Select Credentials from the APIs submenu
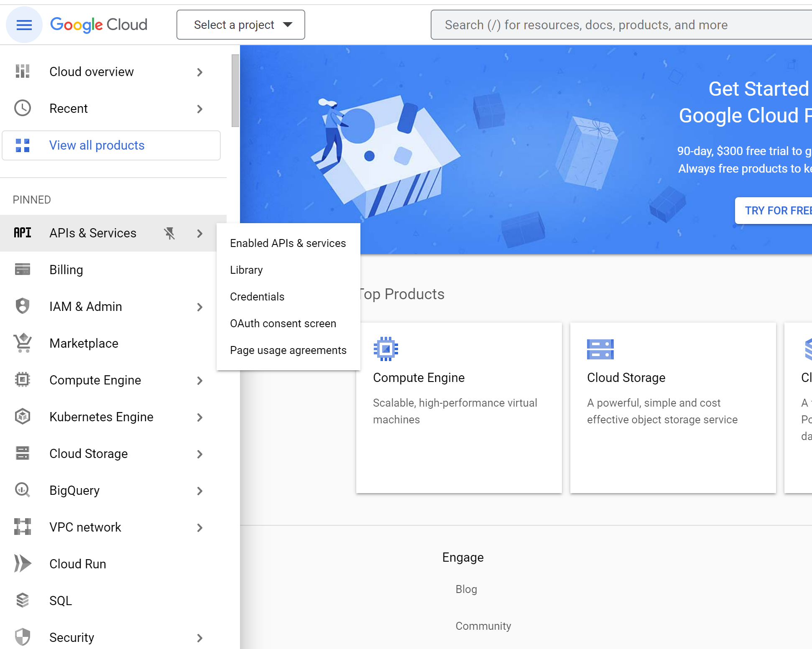The image size is (812, 649). pyautogui.click(x=257, y=297)
